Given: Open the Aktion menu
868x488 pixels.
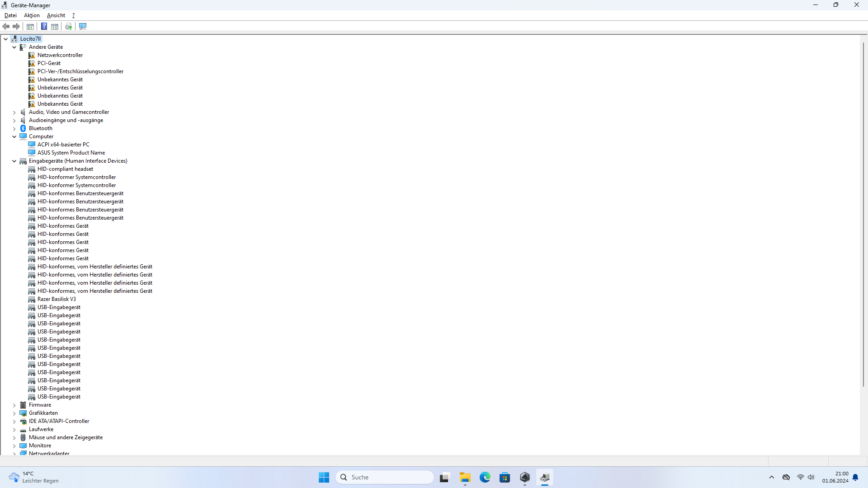Looking at the screenshot, I should pyautogui.click(x=32, y=15).
